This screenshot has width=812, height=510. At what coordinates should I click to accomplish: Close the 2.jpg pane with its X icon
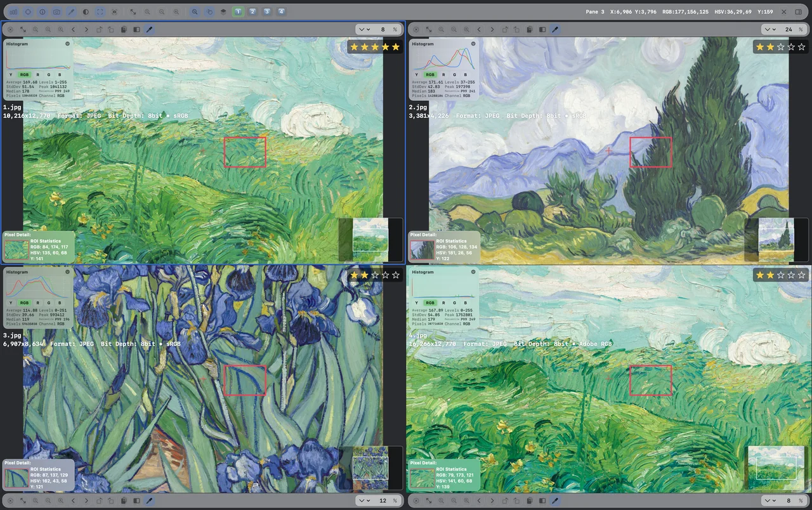(416, 29)
